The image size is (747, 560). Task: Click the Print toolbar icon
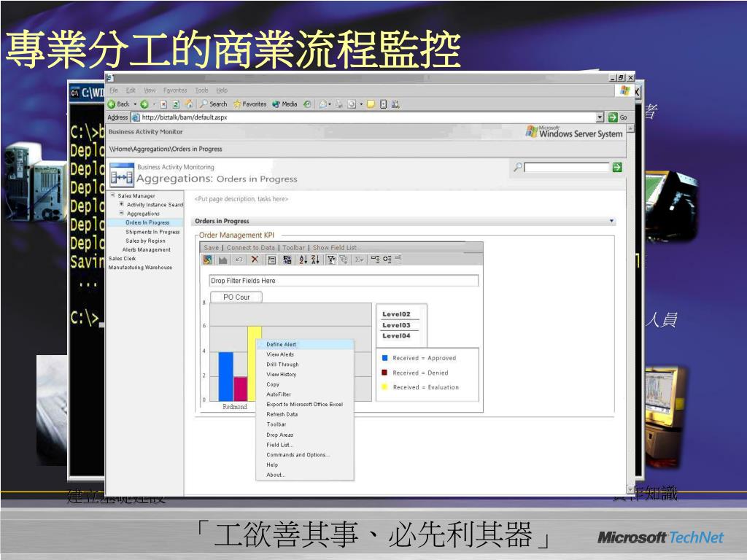[338, 104]
